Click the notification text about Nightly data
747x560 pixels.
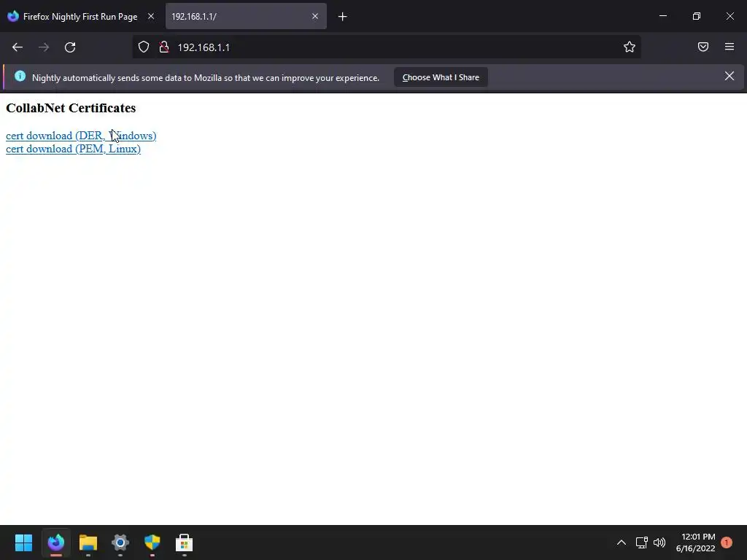click(x=206, y=77)
